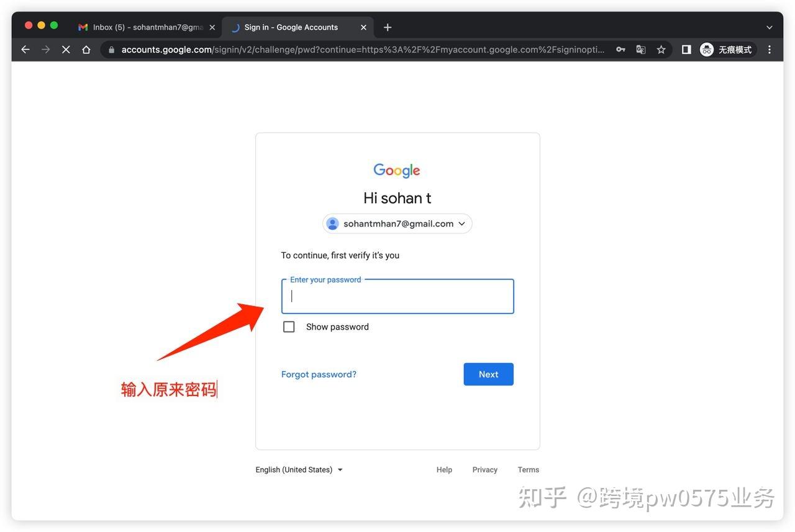
Task: Click the Next button
Action: pyautogui.click(x=488, y=374)
